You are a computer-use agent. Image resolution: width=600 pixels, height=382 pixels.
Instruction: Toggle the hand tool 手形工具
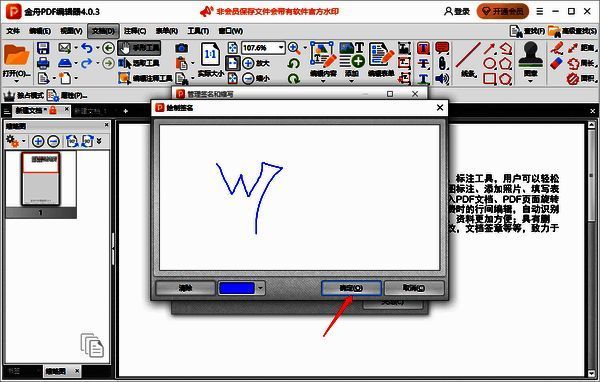[x=139, y=48]
